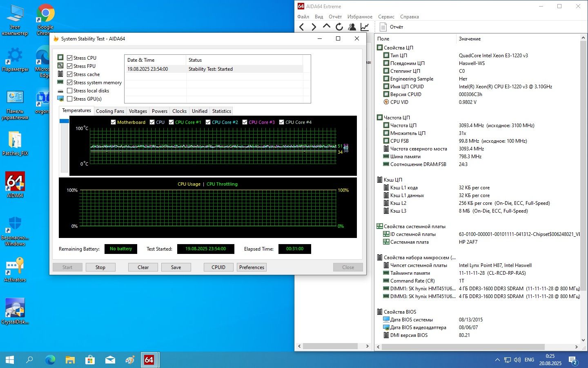Open File Explorer from taskbar
Viewport: 588px width, 368px height.
pos(70,360)
